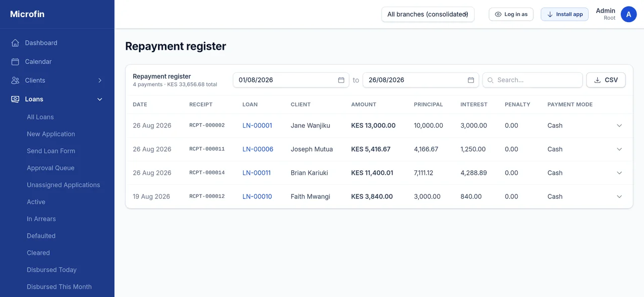The image size is (644, 297).
Task: Expand row for receipt RCPT-000014
Action: coord(619,173)
